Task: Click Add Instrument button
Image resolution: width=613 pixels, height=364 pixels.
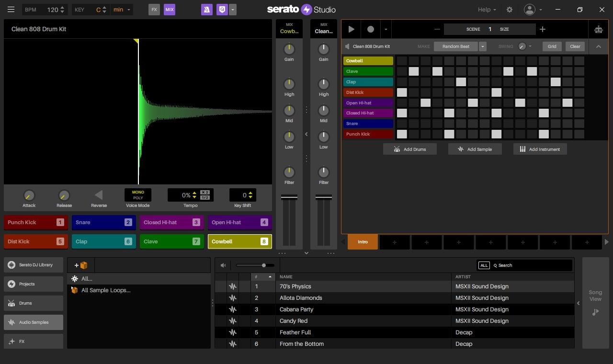Action: [x=540, y=149]
